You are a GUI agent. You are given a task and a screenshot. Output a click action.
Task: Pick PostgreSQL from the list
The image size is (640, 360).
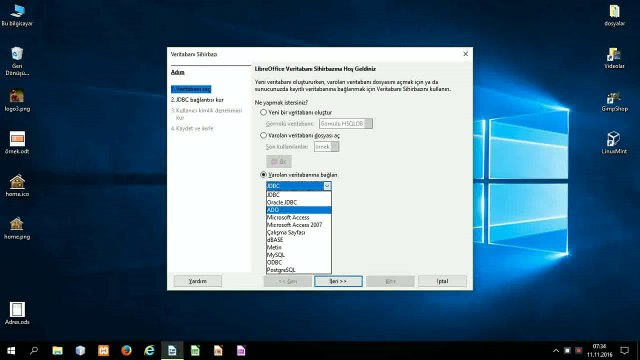pyautogui.click(x=298, y=270)
